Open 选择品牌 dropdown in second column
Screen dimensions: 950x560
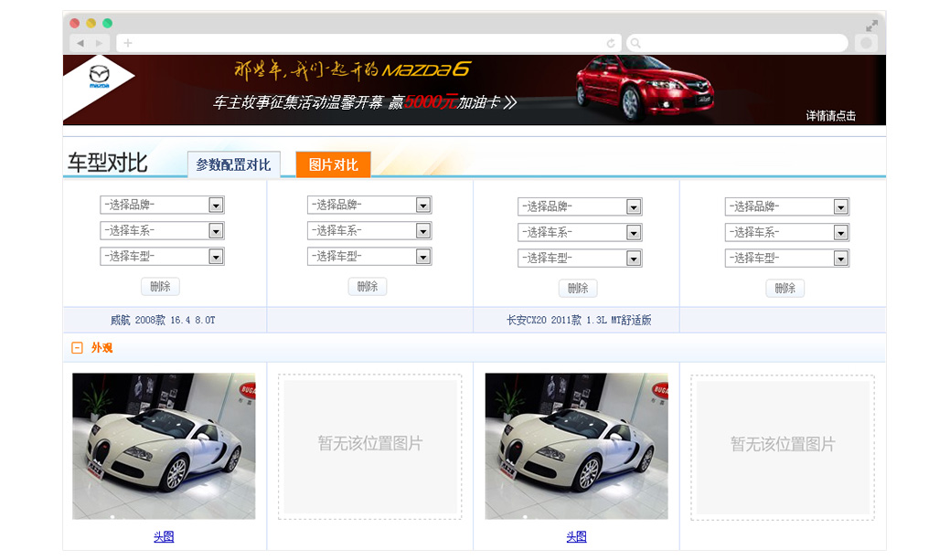tap(369, 205)
